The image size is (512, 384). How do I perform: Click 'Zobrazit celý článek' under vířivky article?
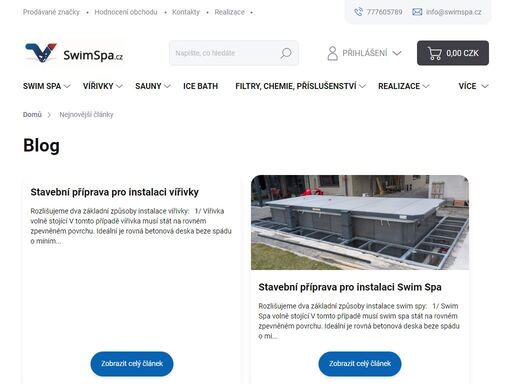[x=132, y=364]
